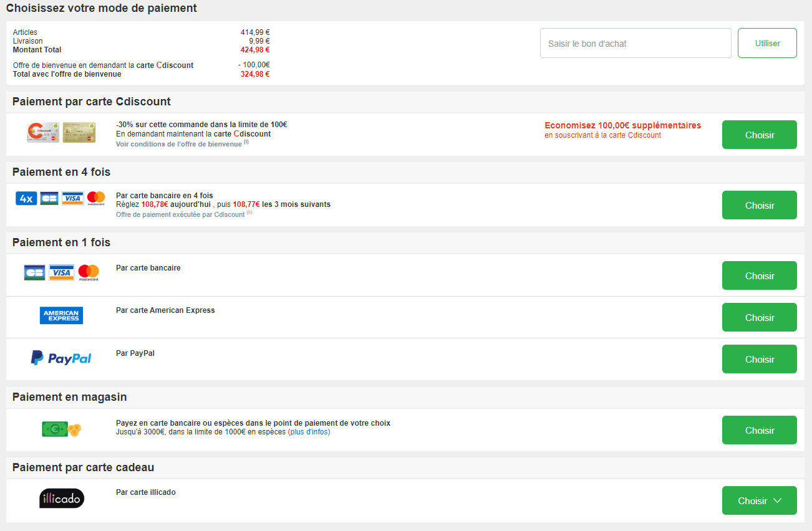This screenshot has width=812, height=531.
Task: Click '-30% sur cette commande' offer text
Action: pos(201,125)
